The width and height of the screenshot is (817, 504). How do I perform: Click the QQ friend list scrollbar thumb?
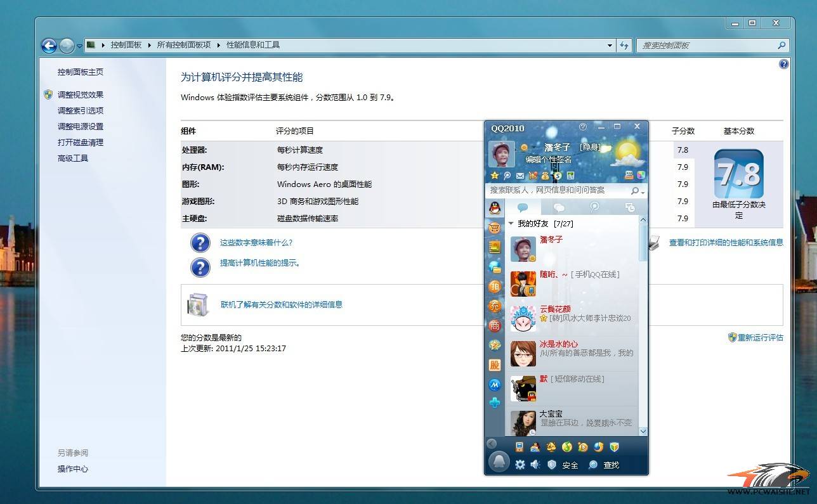tap(643, 244)
